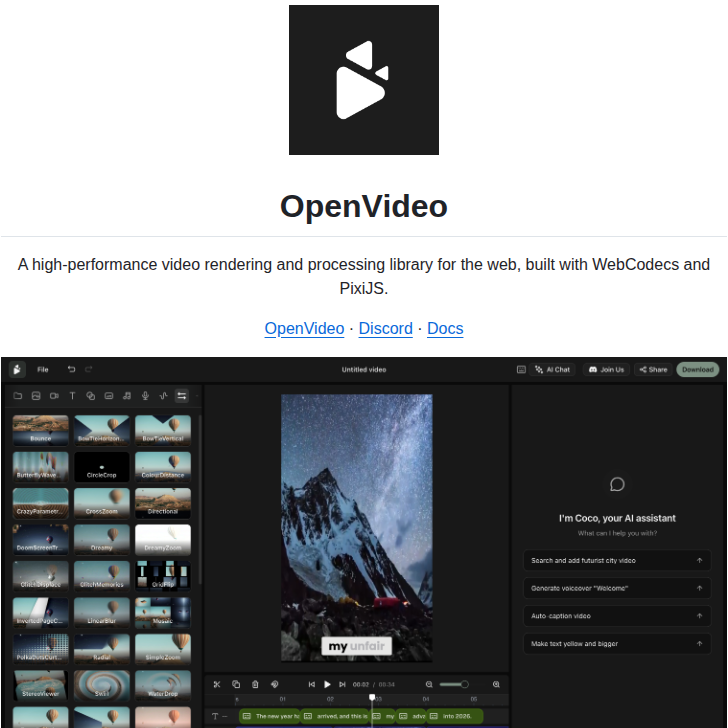Screen dimensions: 728x728
Task: Open the File menu
Action: tap(43, 370)
